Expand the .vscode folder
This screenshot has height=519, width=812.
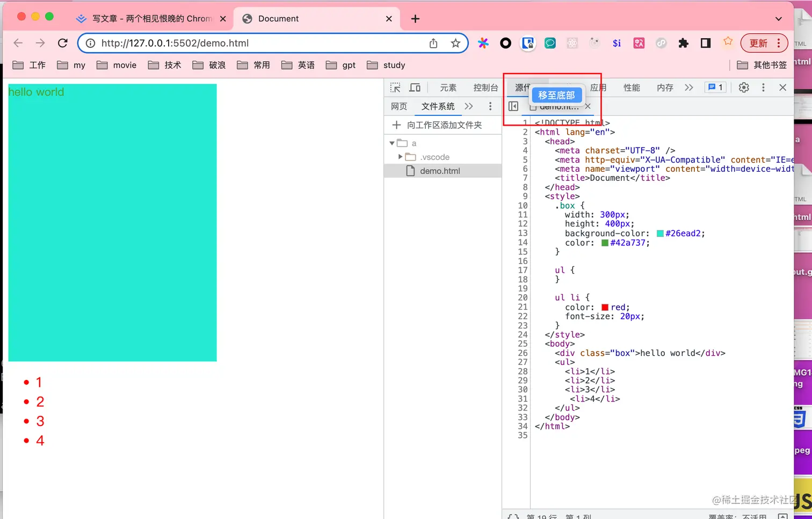point(400,157)
